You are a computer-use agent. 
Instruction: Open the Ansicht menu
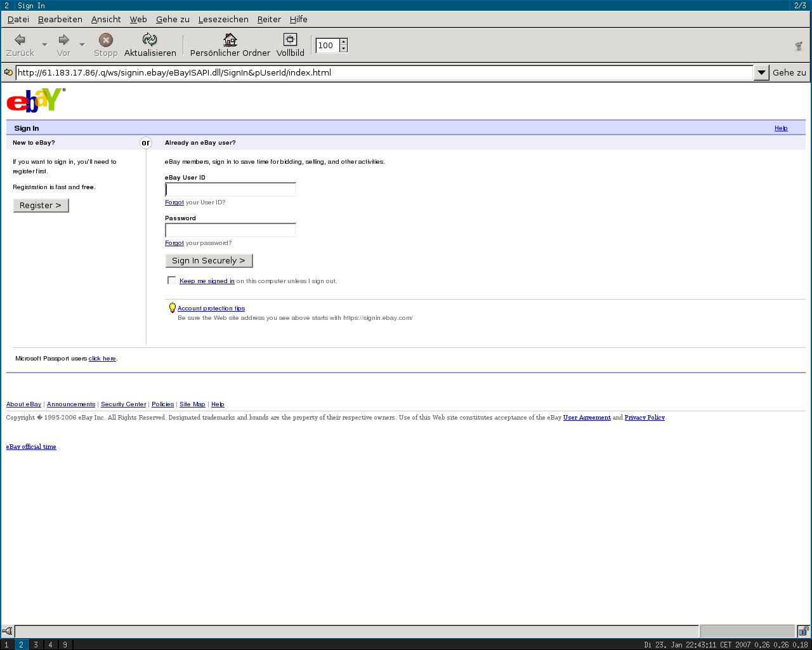106,19
